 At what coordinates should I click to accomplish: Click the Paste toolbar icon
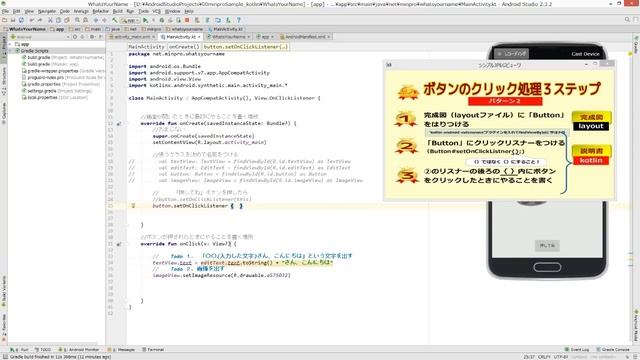coord(67,20)
